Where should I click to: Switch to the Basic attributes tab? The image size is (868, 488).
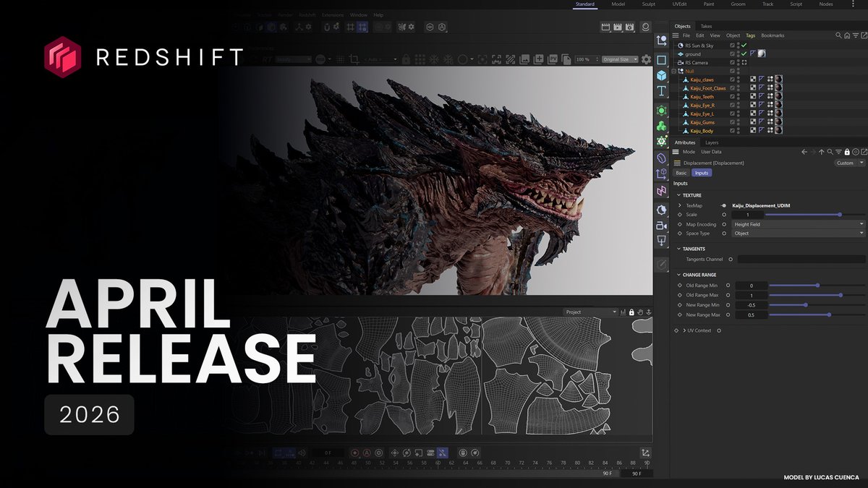coord(681,173)
